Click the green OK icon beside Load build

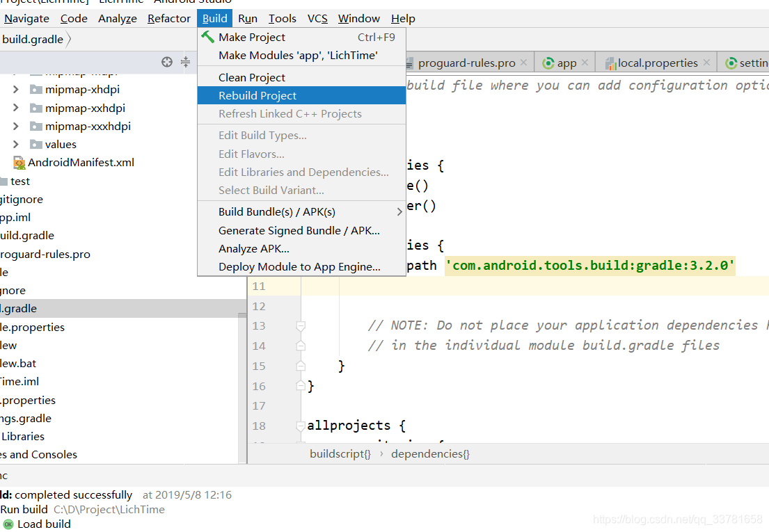click(x=8, y=524)
